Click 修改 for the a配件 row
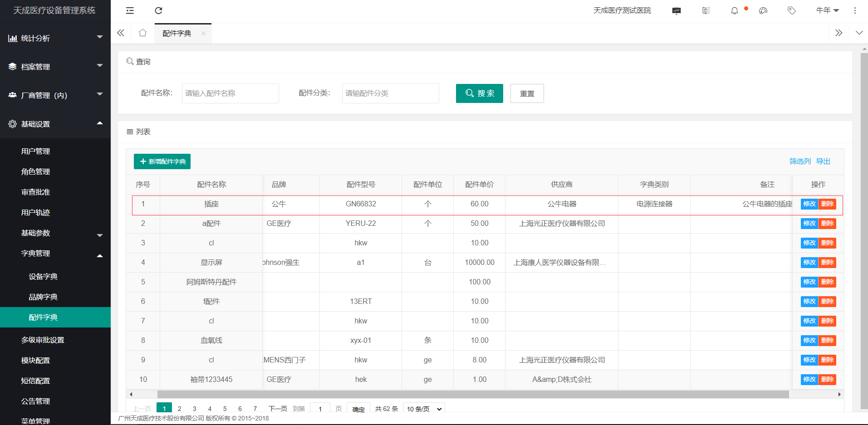Viewport: 868px width, 425px height. point(809,223)
